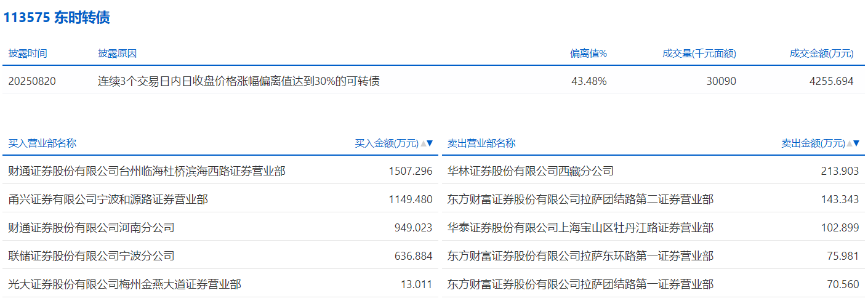Click the 成交金额(万元) column header
868x301 pixels.
[x=821, y=54]
